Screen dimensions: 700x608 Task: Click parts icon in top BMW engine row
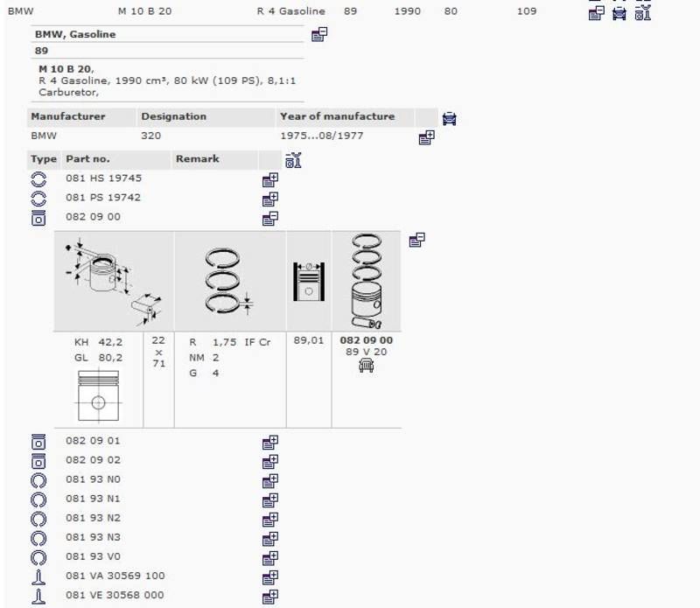(x=643, y=13)
